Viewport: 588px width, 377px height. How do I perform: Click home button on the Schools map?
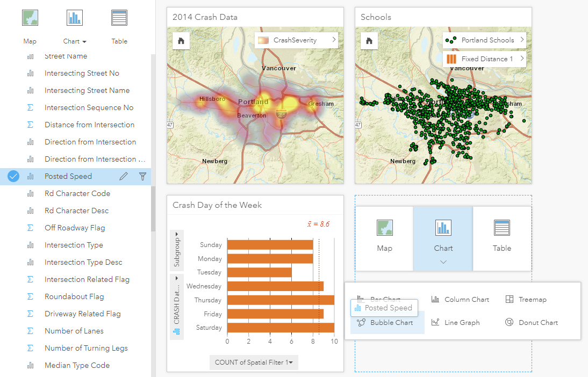point(369,41)
